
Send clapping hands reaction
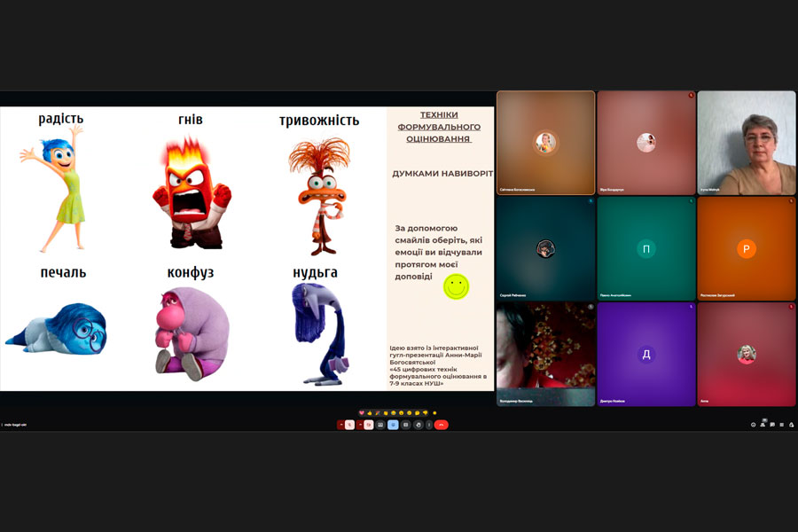[x=386, y=413]
